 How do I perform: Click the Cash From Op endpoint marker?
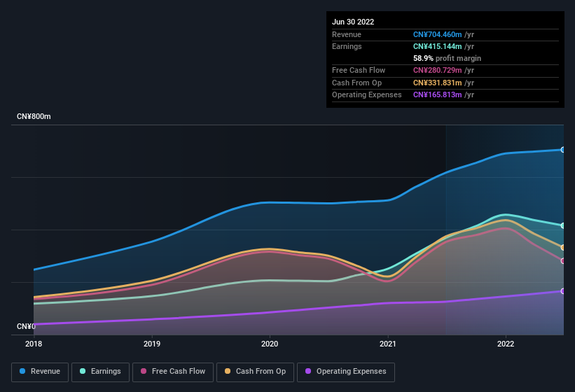[563, 248]
